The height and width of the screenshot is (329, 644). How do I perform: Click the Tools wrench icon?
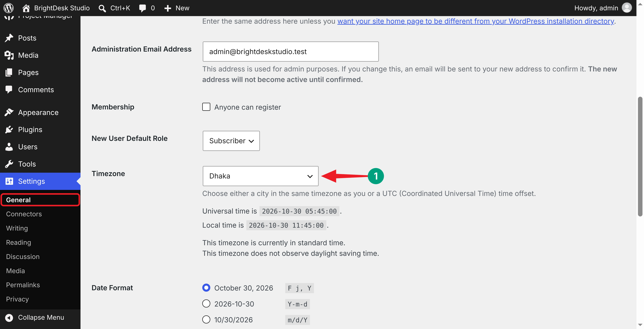(9, 164)
